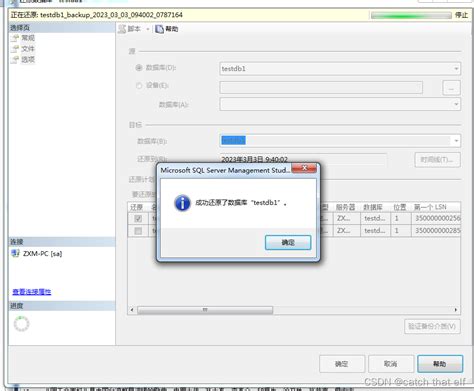Click the 验证备份介质(V) button
Image resolution: width=474 pixels, height=391 pixels.
432,326
